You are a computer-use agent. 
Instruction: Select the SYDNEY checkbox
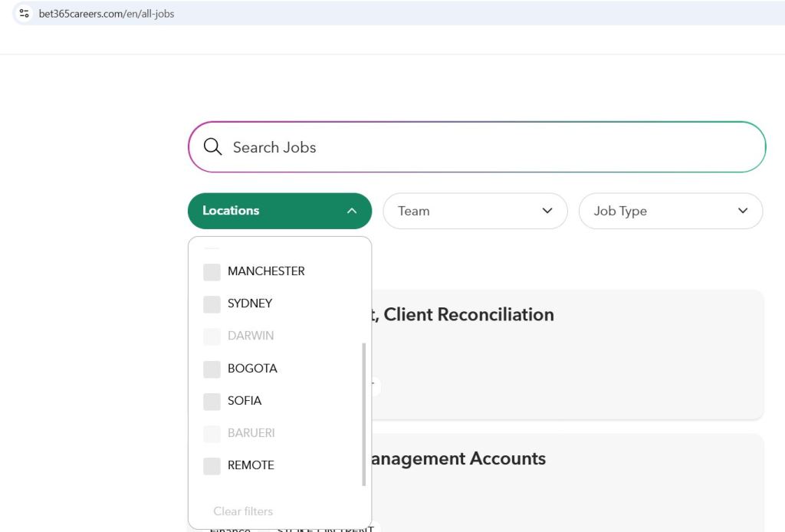point(212,304)
